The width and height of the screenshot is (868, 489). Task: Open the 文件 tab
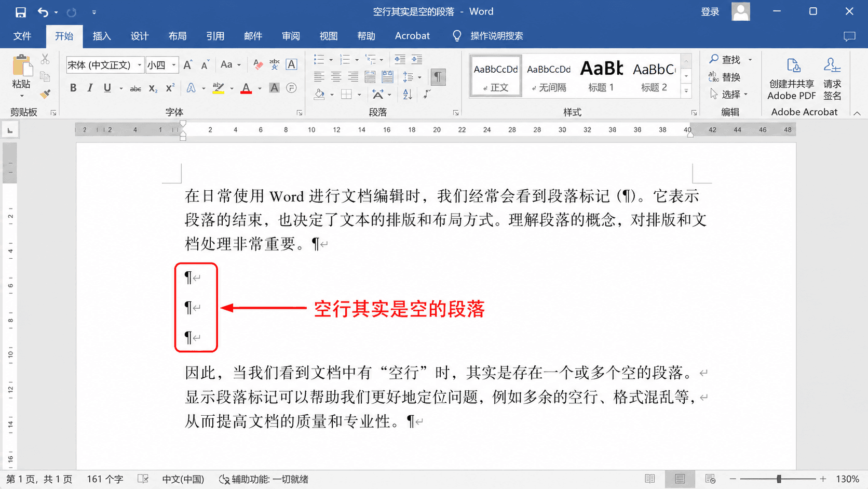[22, 36]
